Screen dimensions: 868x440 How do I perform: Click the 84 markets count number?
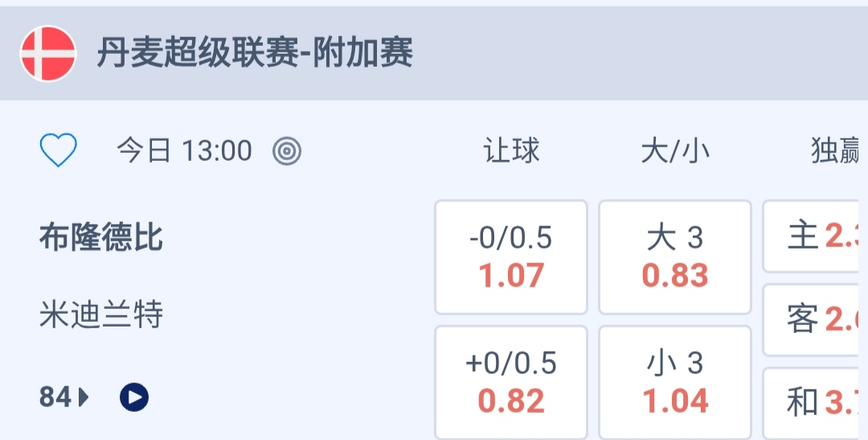55,397
